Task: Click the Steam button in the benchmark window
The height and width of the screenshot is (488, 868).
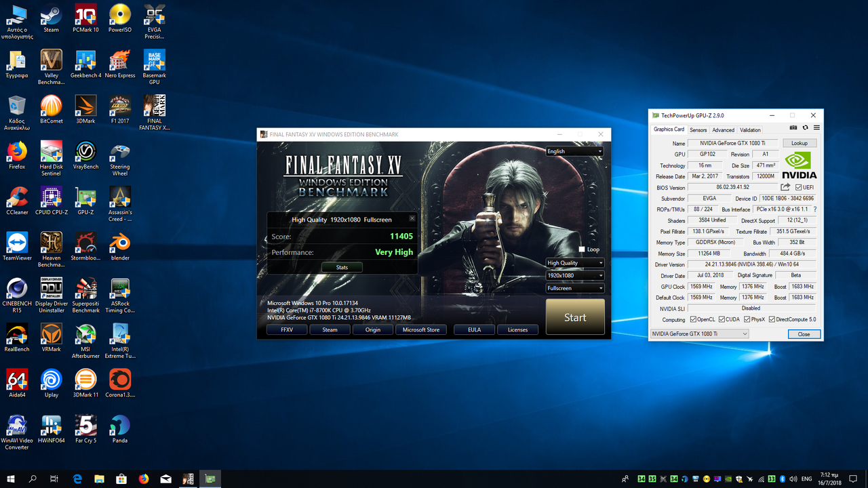Action: coord(330,329)
